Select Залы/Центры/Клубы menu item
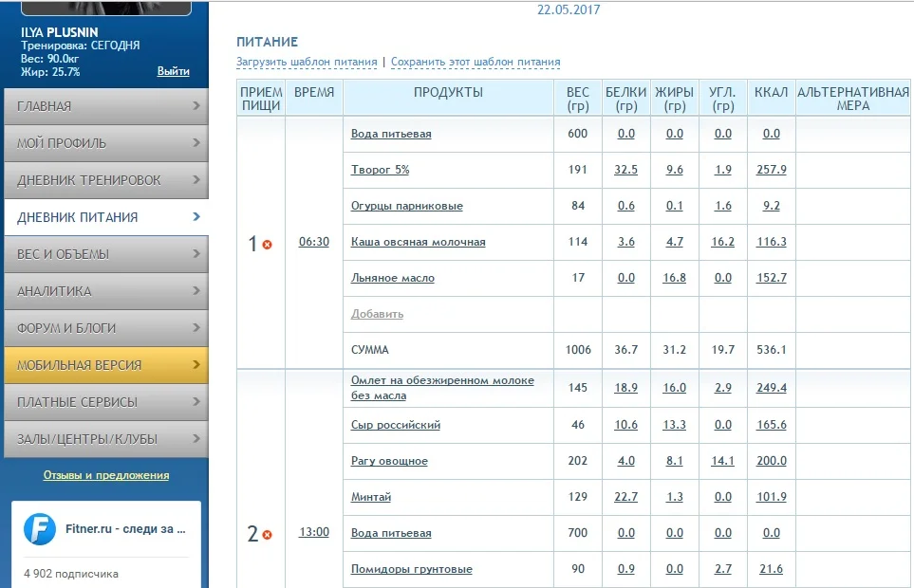This screenshot has width=914, height=588. (x=87, y=439)
